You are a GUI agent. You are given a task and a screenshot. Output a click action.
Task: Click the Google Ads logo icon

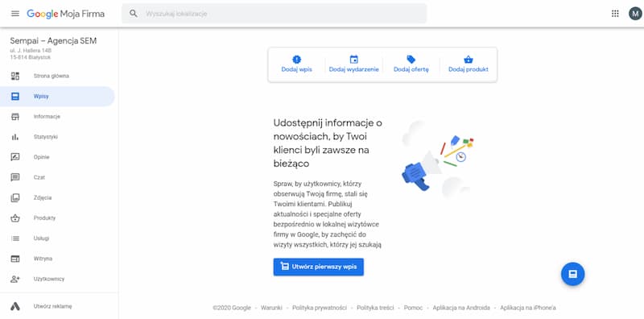tap(15, 306)
